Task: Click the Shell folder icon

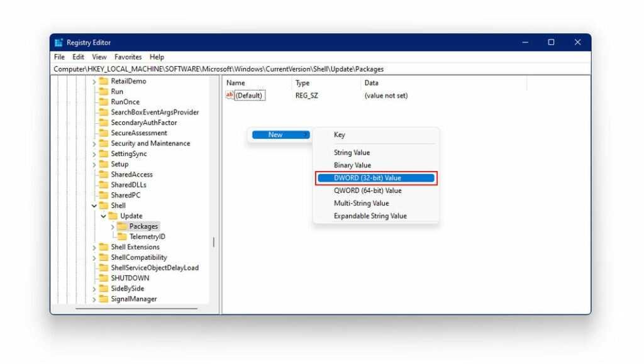Action: point(104,206)
